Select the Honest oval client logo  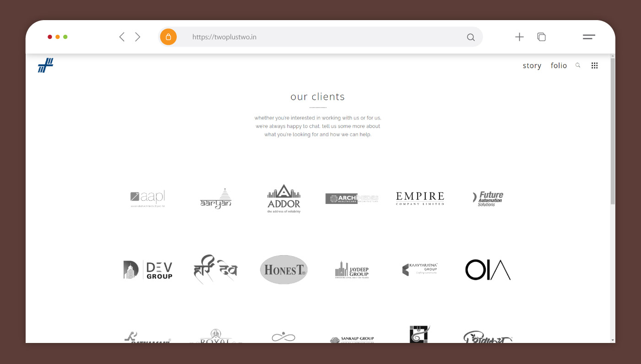point(284,270)
